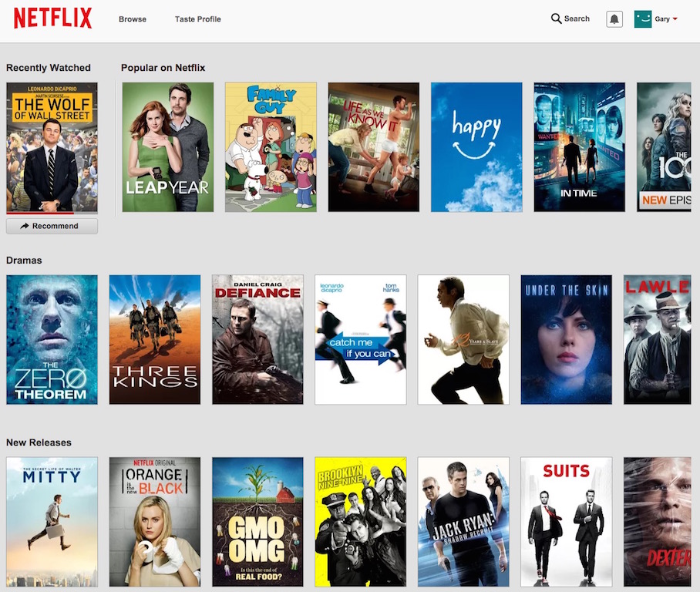Image resolution: width=700 pixels, height=592 pixels.
Task: Open the Three Kings poster
Action: coord(155,340)
